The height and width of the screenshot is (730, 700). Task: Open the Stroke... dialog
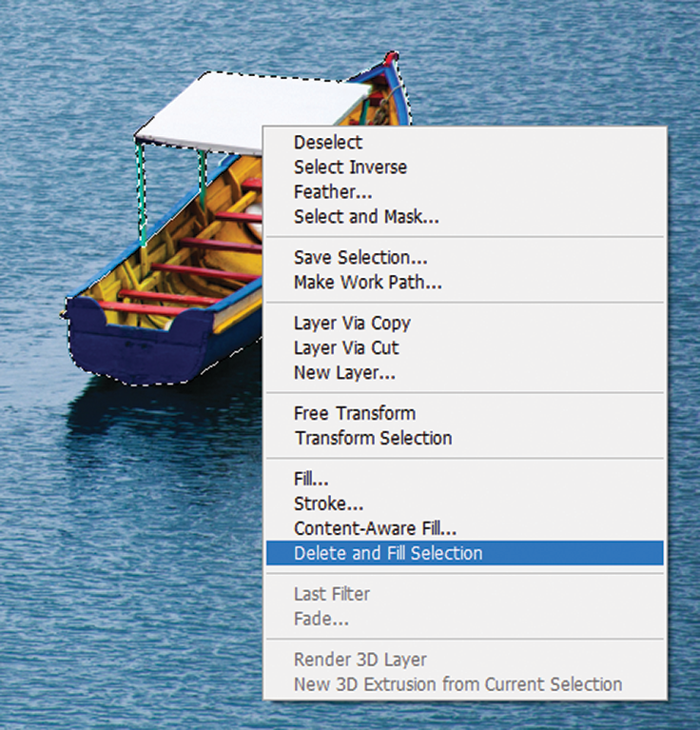click(328, 504)
